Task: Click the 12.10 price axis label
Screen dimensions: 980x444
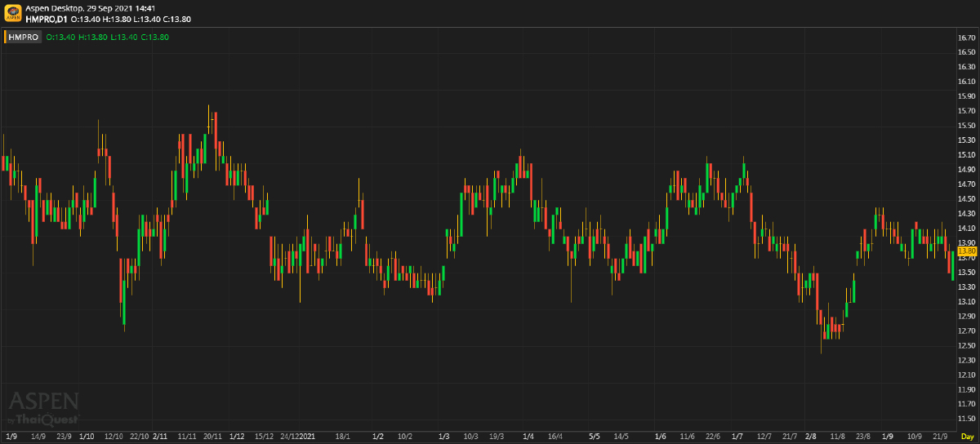Action: click(x=967, y=375)
